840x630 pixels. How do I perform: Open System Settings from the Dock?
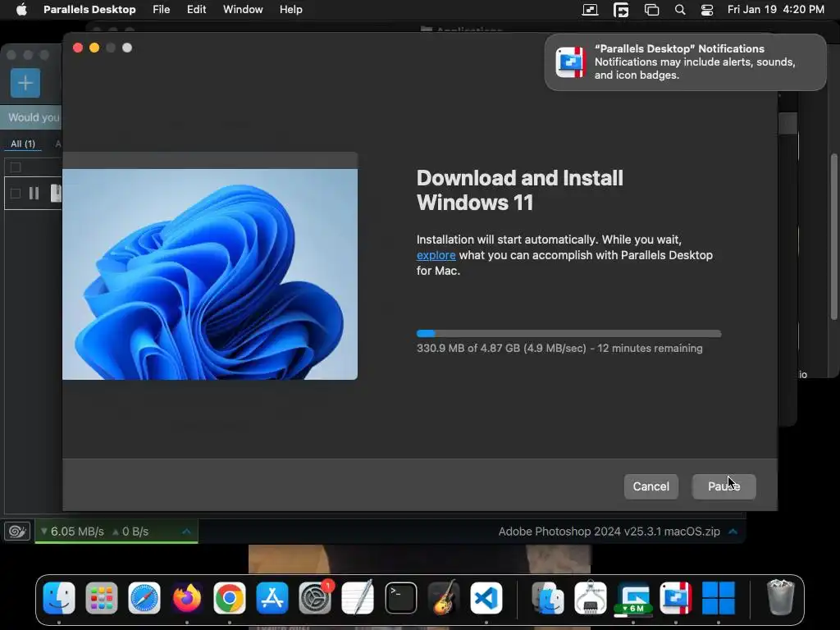point(315,598)
